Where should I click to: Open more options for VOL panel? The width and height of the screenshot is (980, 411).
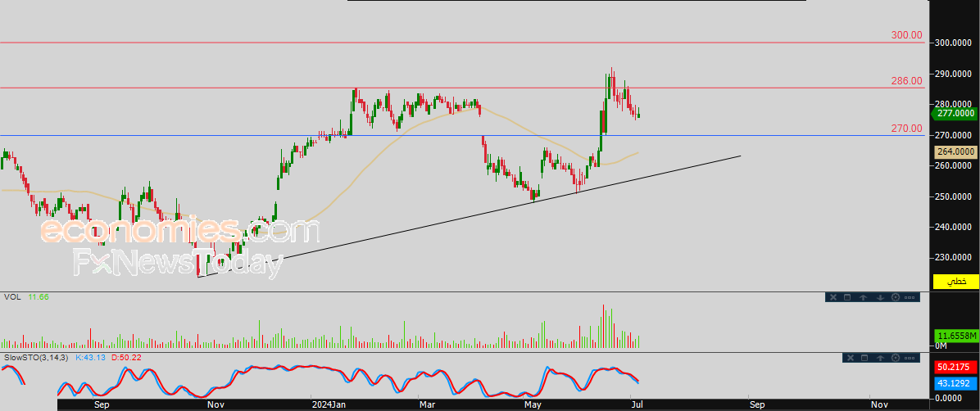click(x=910, y=297)
